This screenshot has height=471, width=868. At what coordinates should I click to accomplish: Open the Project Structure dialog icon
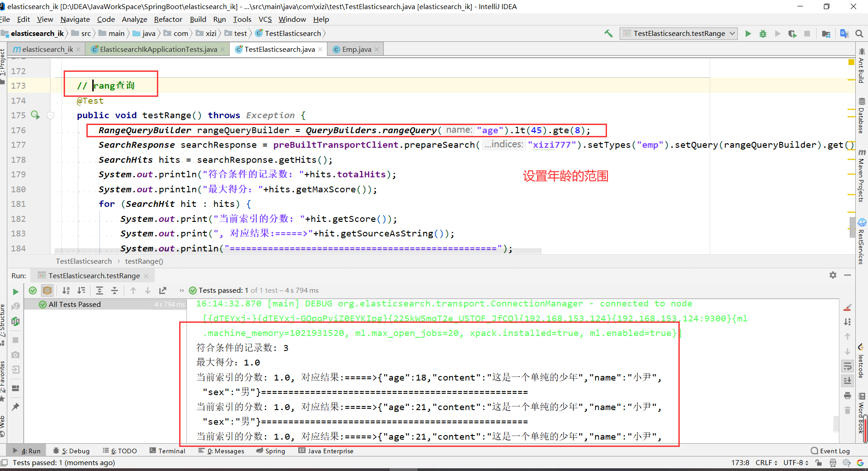click(826, 34)
